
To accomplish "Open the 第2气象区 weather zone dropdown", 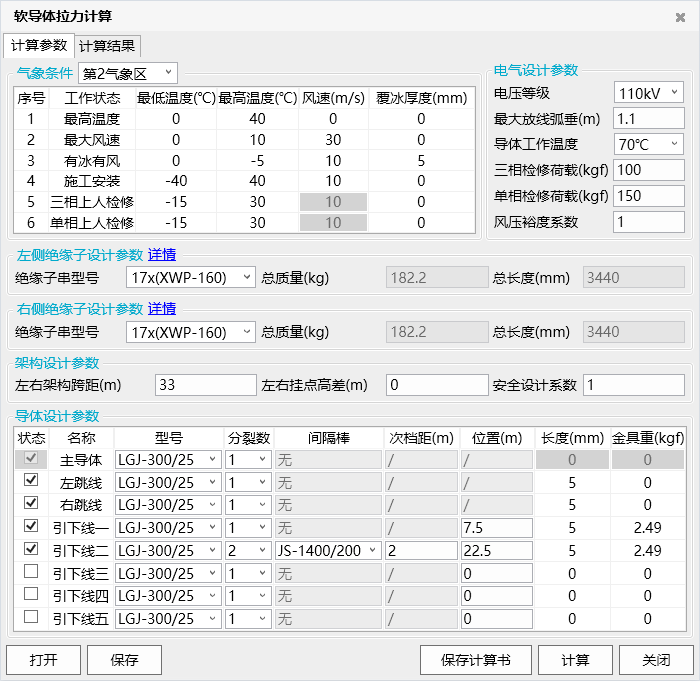I will [127, 73].
